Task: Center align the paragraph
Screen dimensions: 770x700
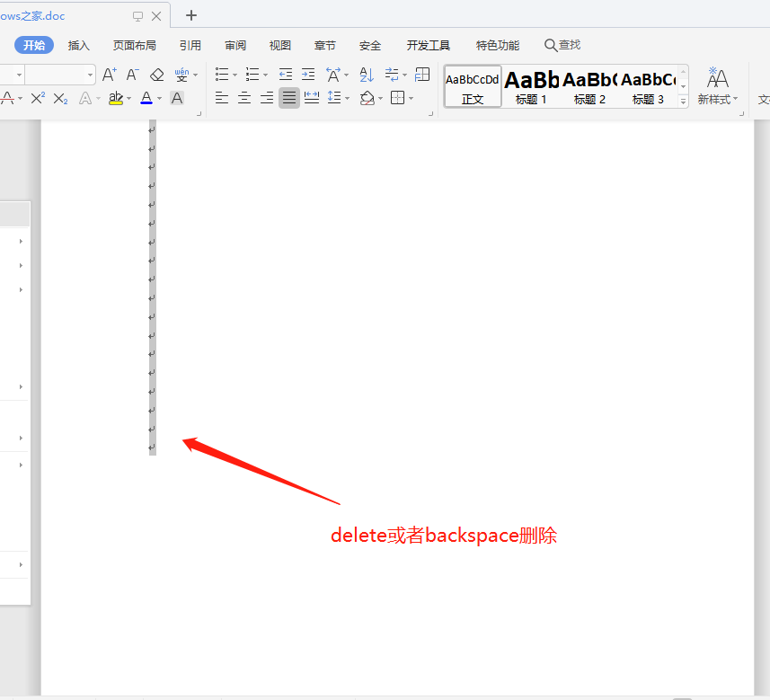Action: (244, 98)
